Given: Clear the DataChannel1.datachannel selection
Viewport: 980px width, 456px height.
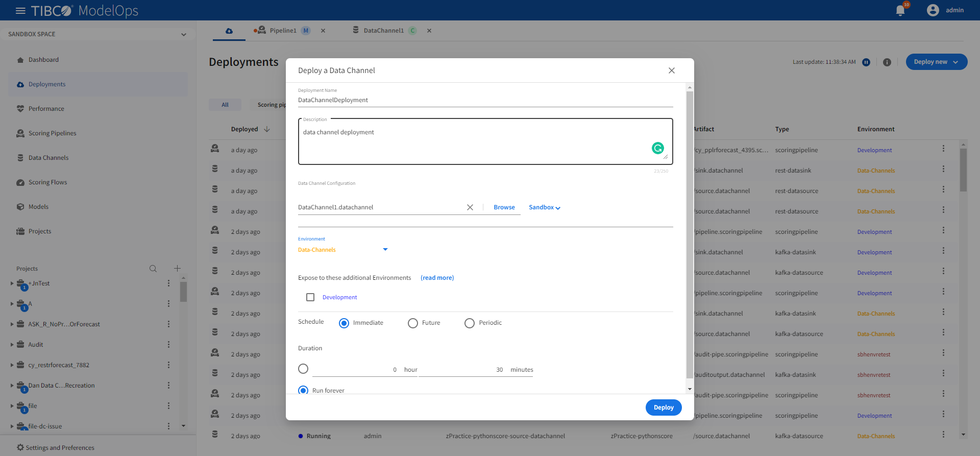Looking at the screenshot, I should click(470, 207).
